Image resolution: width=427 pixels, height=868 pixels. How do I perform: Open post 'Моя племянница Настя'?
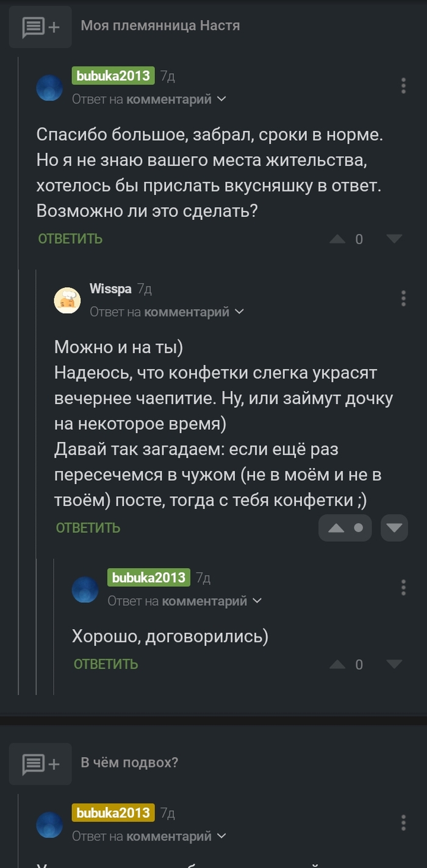[x=160, y=26]
